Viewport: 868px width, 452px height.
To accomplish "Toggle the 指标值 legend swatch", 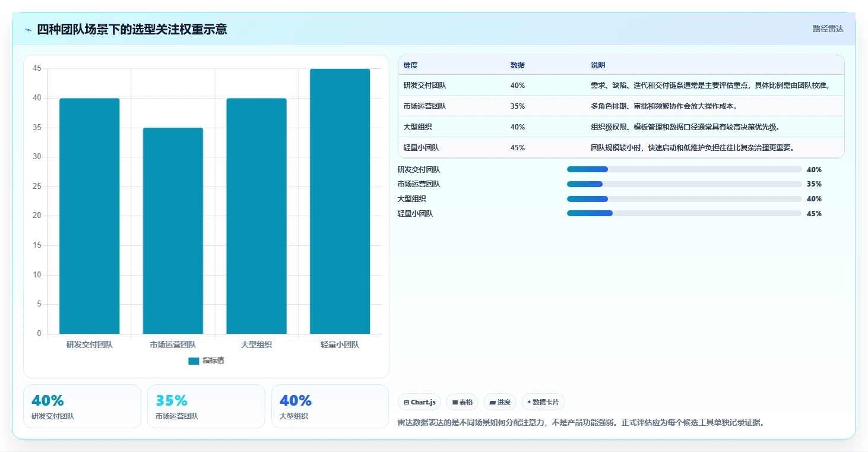I will point(194,361).
